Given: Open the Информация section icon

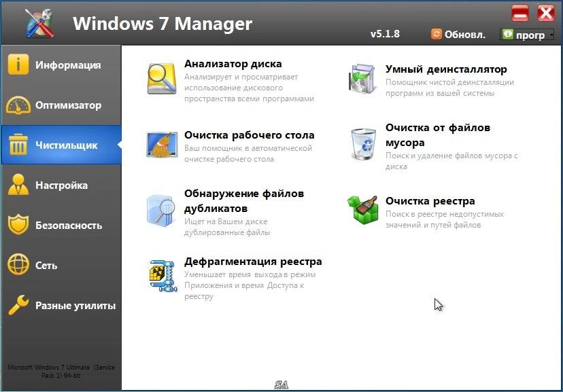Looking at the screenshot, I should pyautogui.click(x=18, y=65).
